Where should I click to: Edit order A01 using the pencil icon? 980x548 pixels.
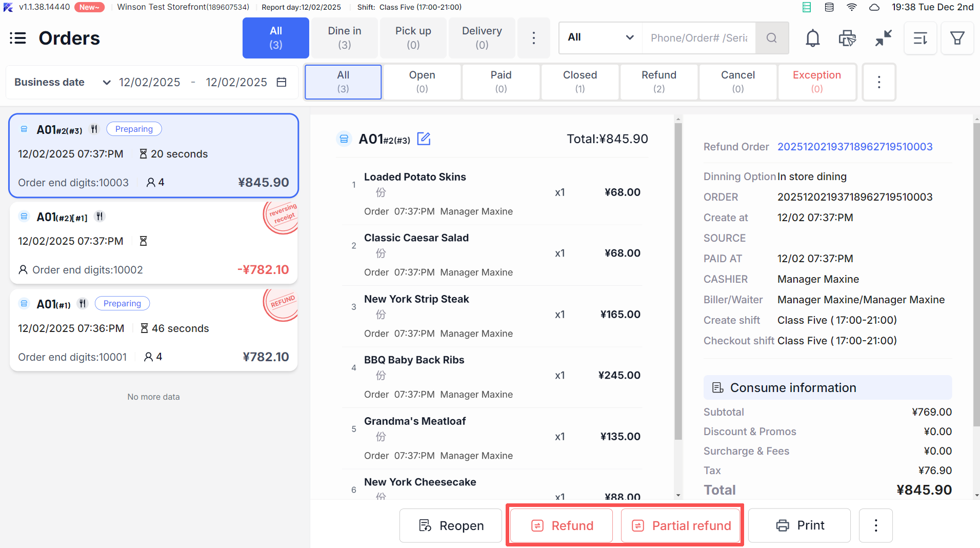click(424, 139)
